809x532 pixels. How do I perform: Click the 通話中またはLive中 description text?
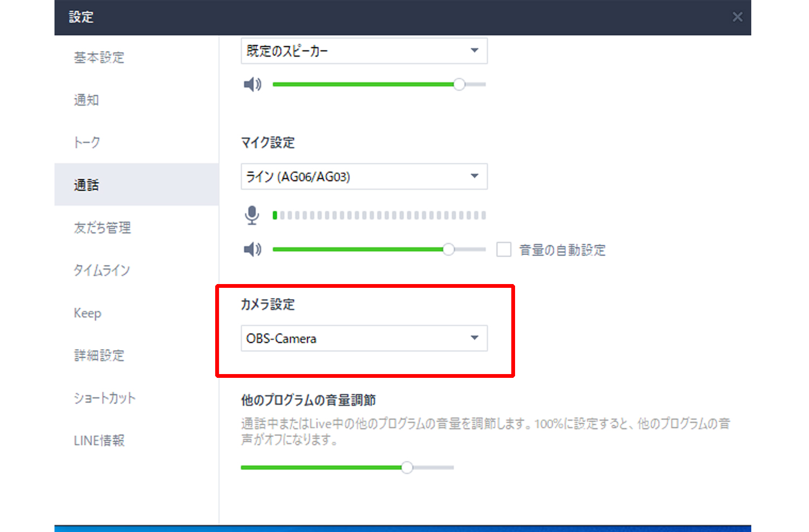pyautogui.click(x=485, y=431)
